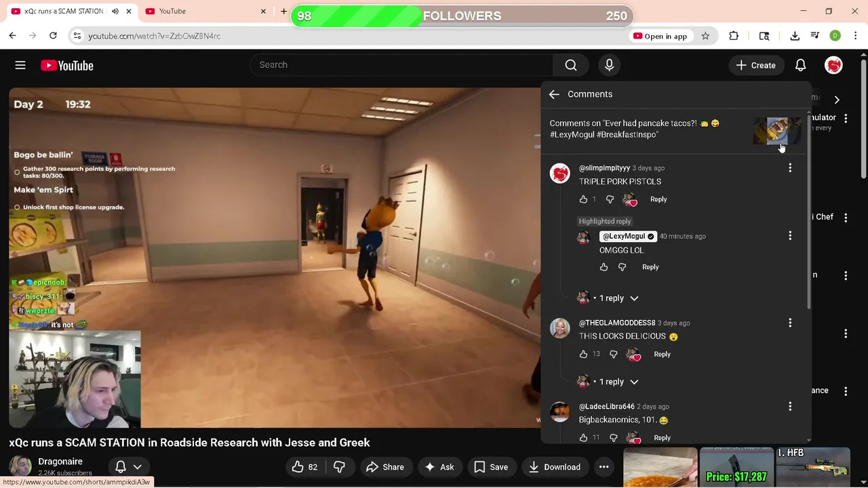Advance the sidebar chips with the arrow
This screenshot has width=868, height=488.
pos(837,100)
